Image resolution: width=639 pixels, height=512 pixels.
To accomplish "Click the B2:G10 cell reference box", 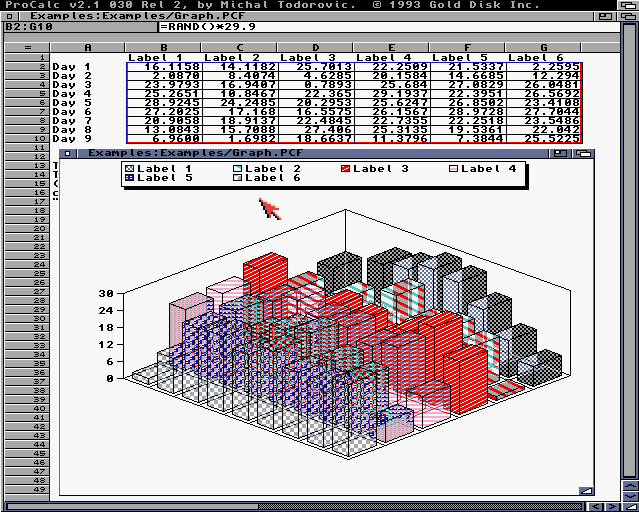I will [81, 27].
